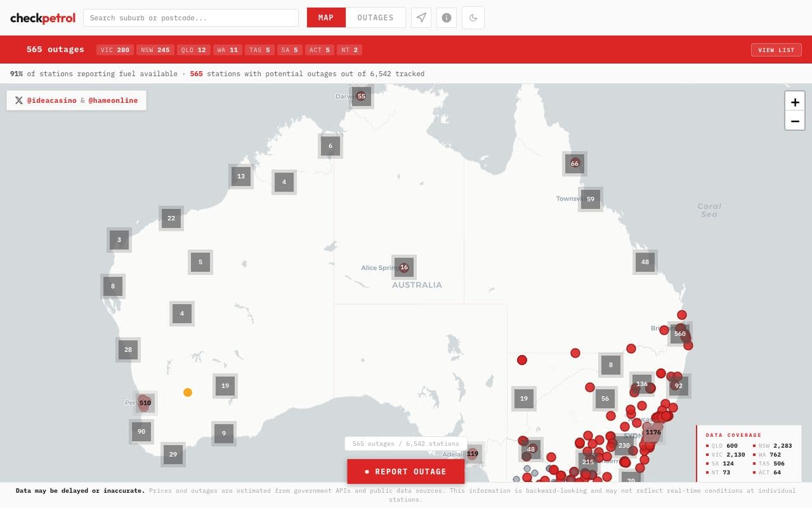Image resolution: width=812 pixels, height=508 pixels.
Task: Select the orange station marker in WA
Action: (188, 392)
